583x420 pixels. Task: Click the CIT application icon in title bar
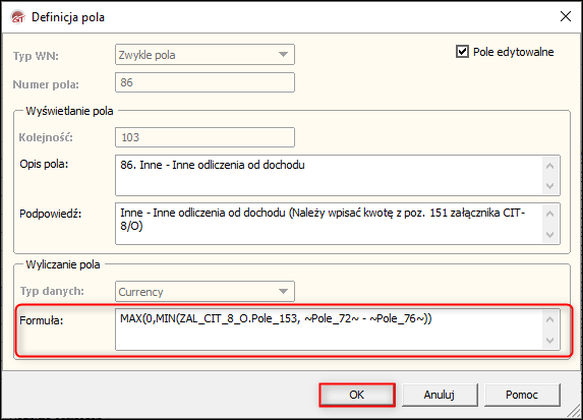click(18, 17)
